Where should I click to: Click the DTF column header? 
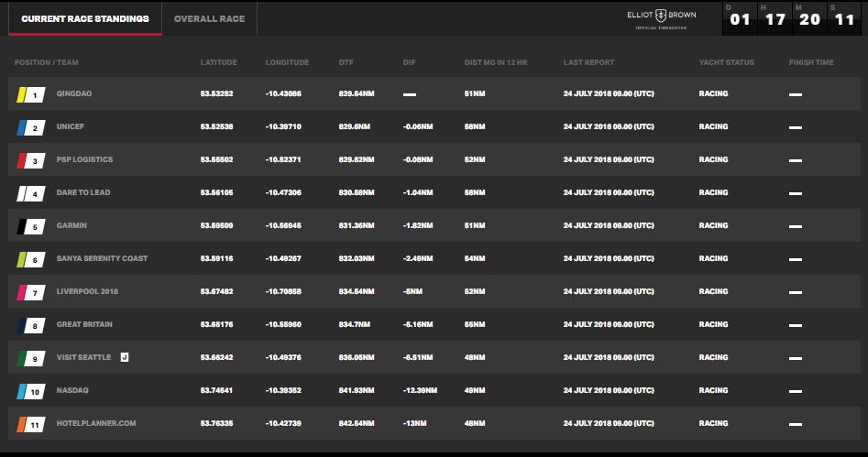point(346,62)
